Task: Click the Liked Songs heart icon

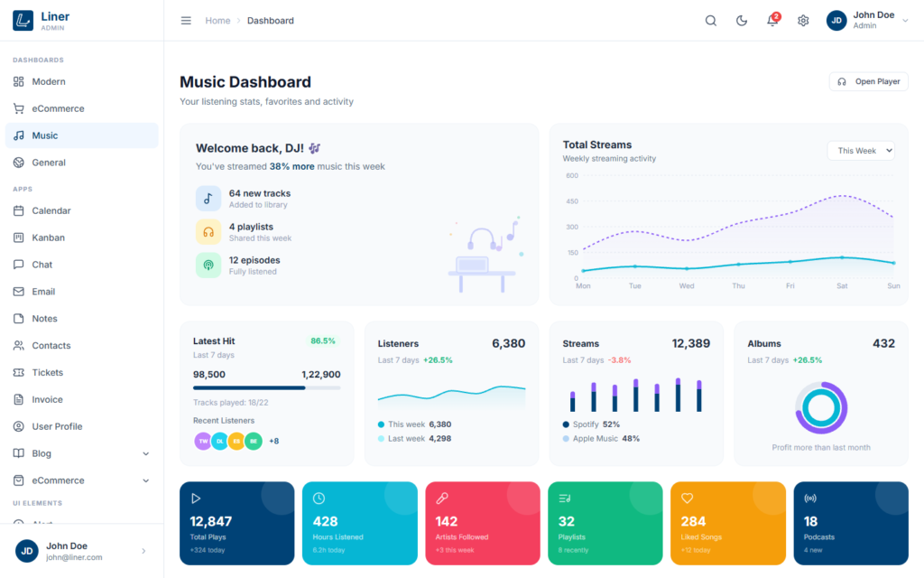Action: [x=687, y=499]
